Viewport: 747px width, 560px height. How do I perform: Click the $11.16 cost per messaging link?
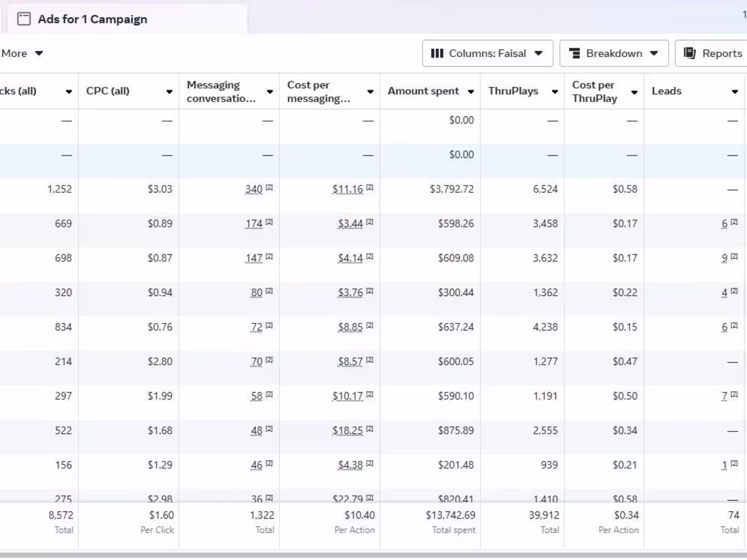[x=348, y=189]
